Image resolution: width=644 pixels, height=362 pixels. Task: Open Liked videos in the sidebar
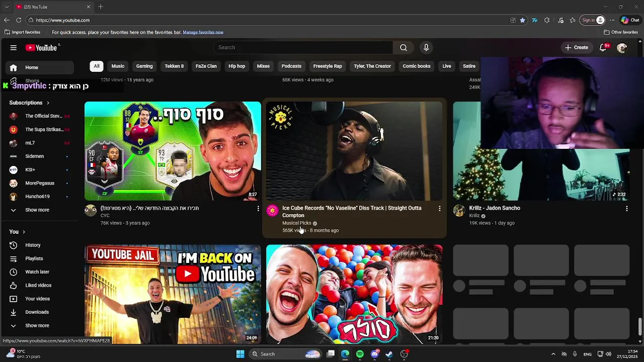click(40, 285)
